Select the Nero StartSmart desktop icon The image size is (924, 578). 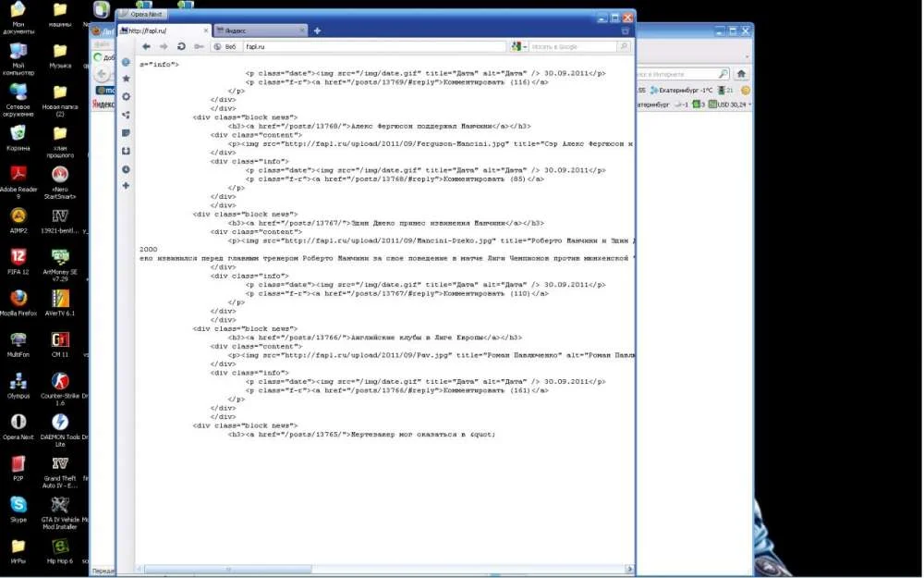click(x=60, y=182)
